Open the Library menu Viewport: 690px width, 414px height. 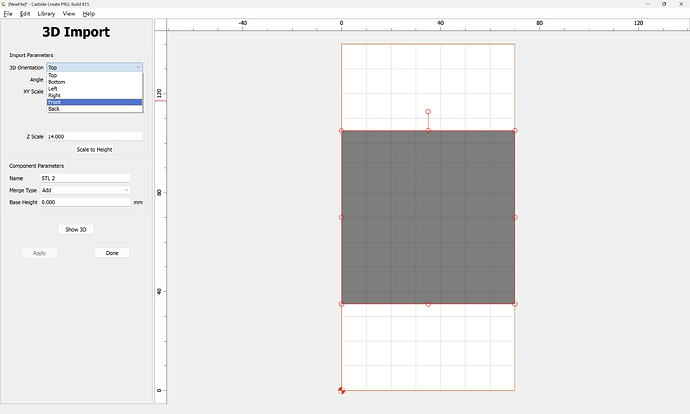pos(46,14)
